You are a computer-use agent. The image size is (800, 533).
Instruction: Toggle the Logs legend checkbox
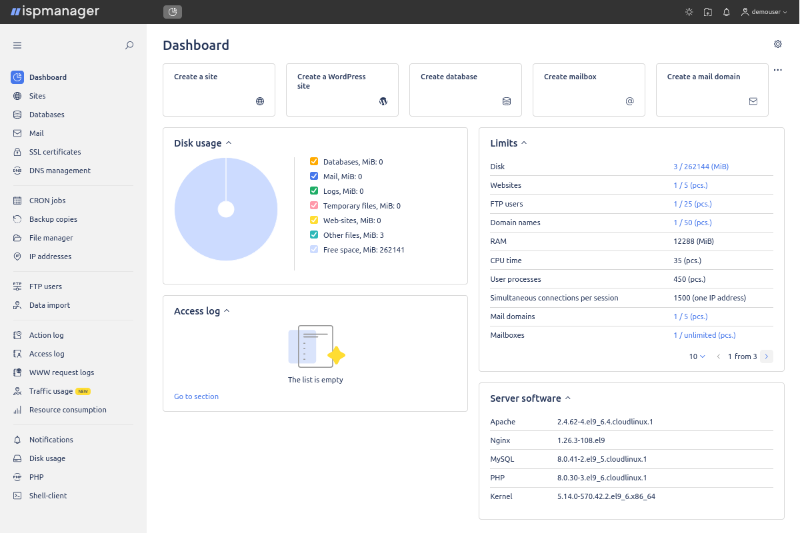pos(314,191)
